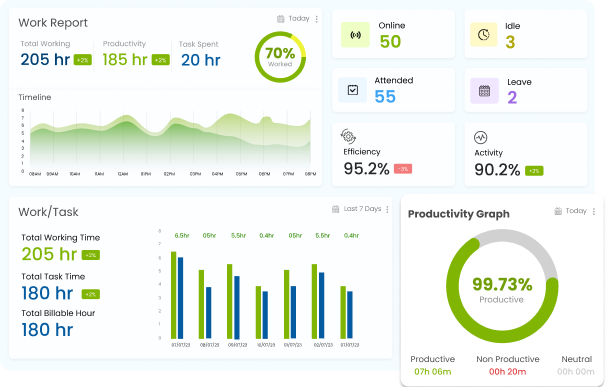The width and height of the screenshot is (610, 387).
Task: Click the Work Report heading
Action: [53, 23]
